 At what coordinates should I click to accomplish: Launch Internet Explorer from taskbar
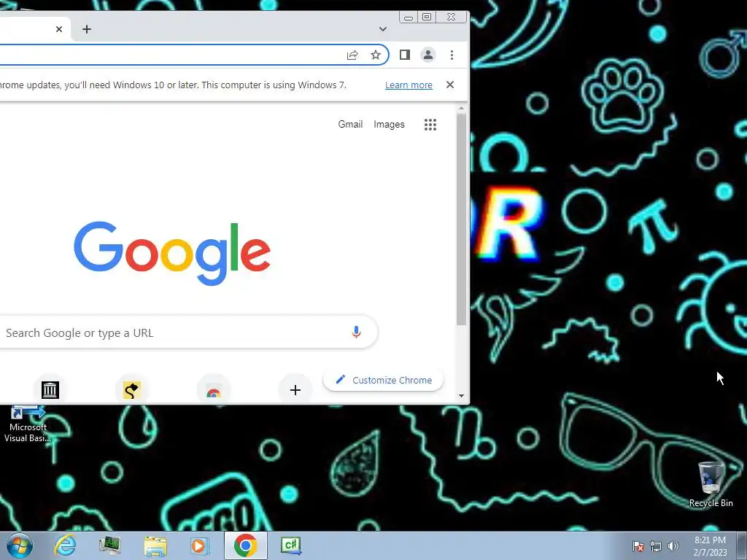point(65,545)
